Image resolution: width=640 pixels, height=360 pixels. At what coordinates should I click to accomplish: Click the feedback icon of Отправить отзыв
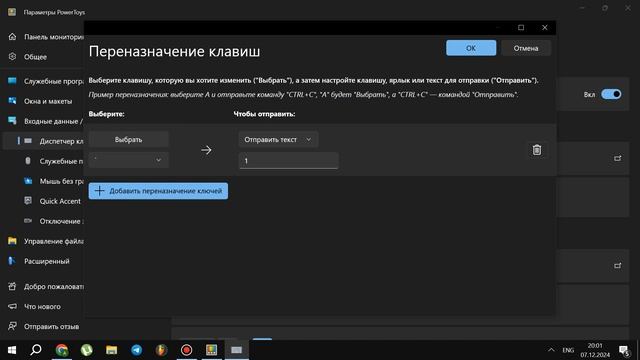click(x=12, y=326)
